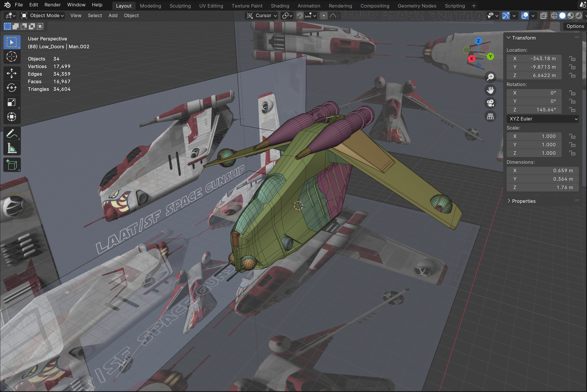The height and width of the screenshot is (392, 587).
Task: Toggle proportional editing
Action: tap(324, 16)
